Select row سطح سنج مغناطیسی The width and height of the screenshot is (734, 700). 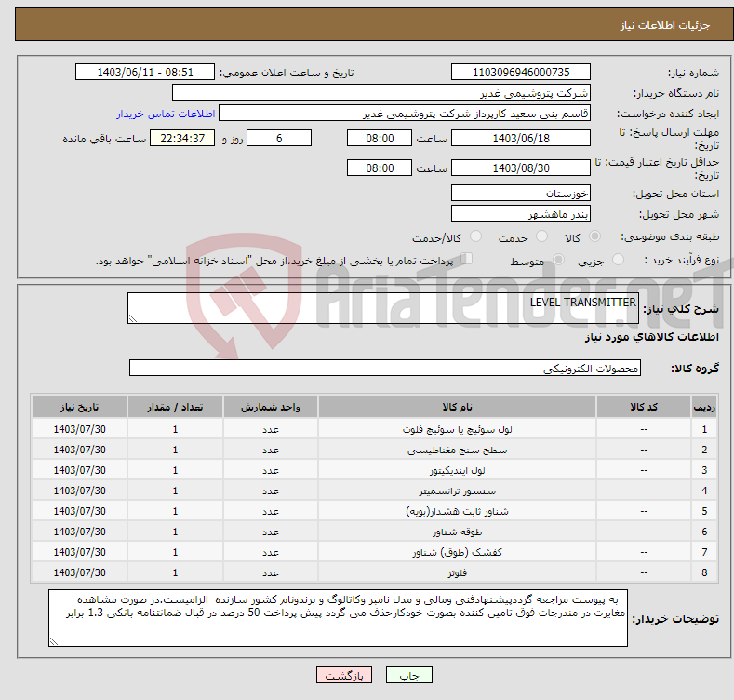(374, 450)
